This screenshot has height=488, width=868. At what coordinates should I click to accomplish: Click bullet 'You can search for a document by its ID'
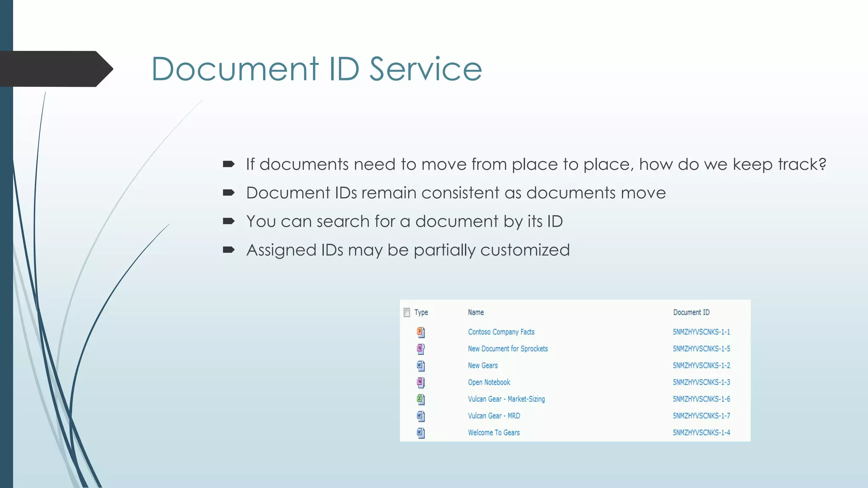click(404, 222)
